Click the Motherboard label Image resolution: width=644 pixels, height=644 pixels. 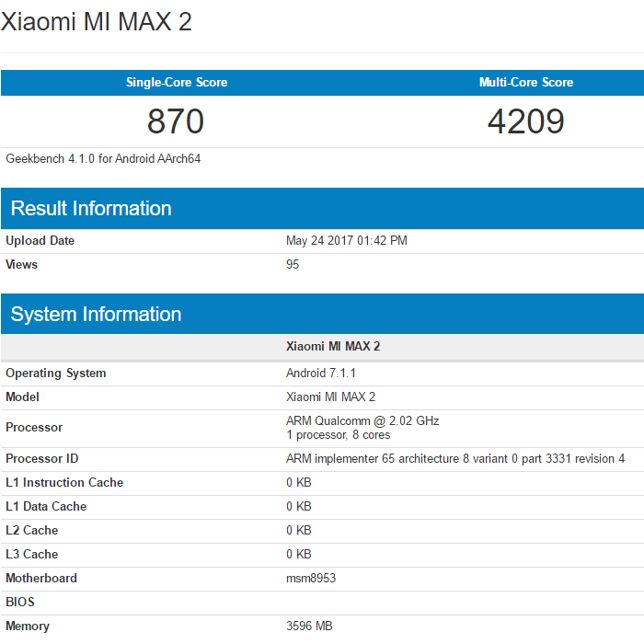click(x=41, y=579)
